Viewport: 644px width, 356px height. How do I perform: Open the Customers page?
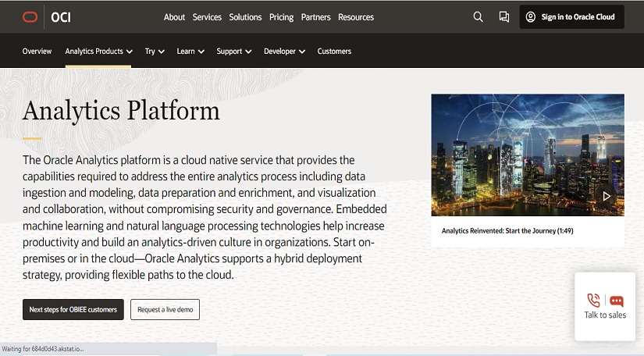coord(334,52)
